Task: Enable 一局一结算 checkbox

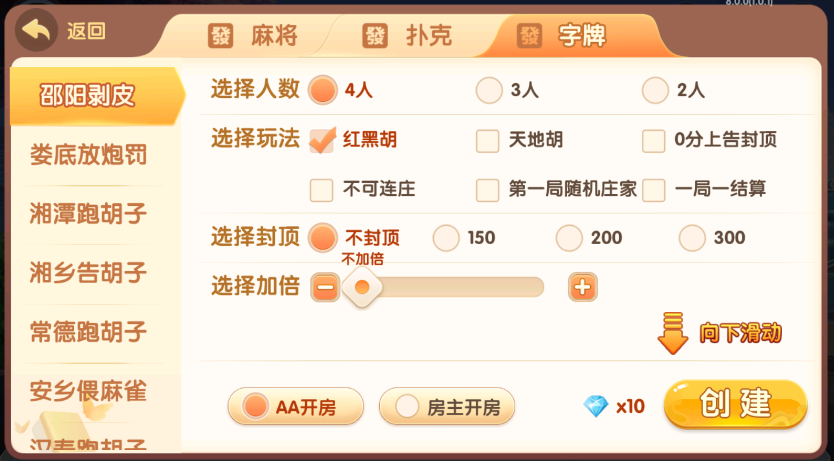Action: pyautogui.click(x=654, y=189)
